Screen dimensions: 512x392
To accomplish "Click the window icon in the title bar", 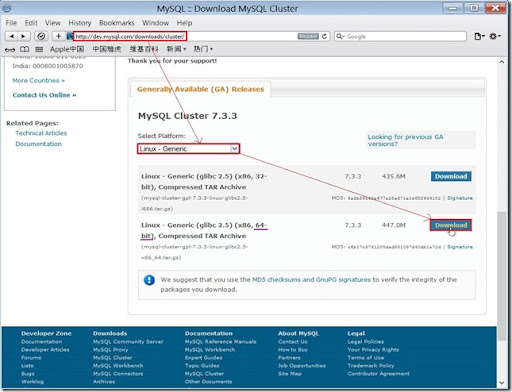I will tap(7, 8).
